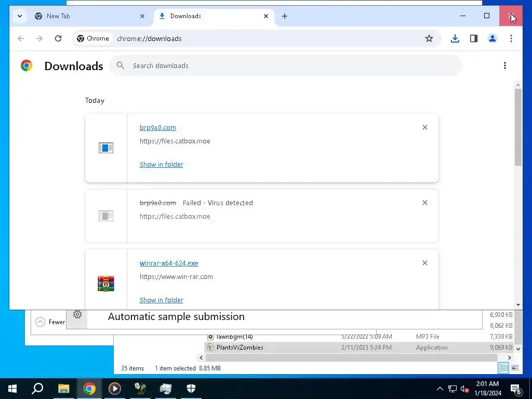This screenshot has height=399, width=532.
Task: Go forward with the forward arrow
Action: click(39, 38)
